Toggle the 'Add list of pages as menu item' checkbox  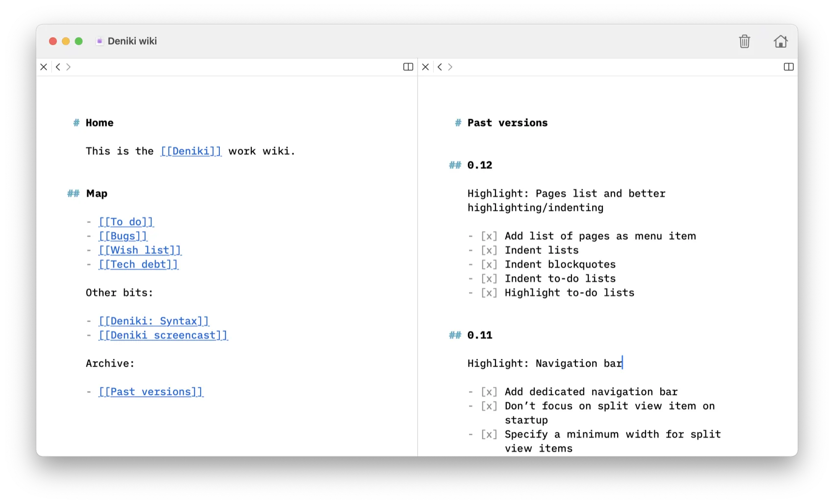pos(489,236)
